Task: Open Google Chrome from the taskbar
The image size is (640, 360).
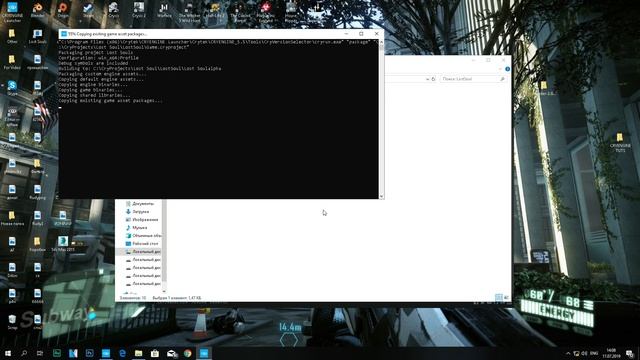Action: [x=187, y=353]
